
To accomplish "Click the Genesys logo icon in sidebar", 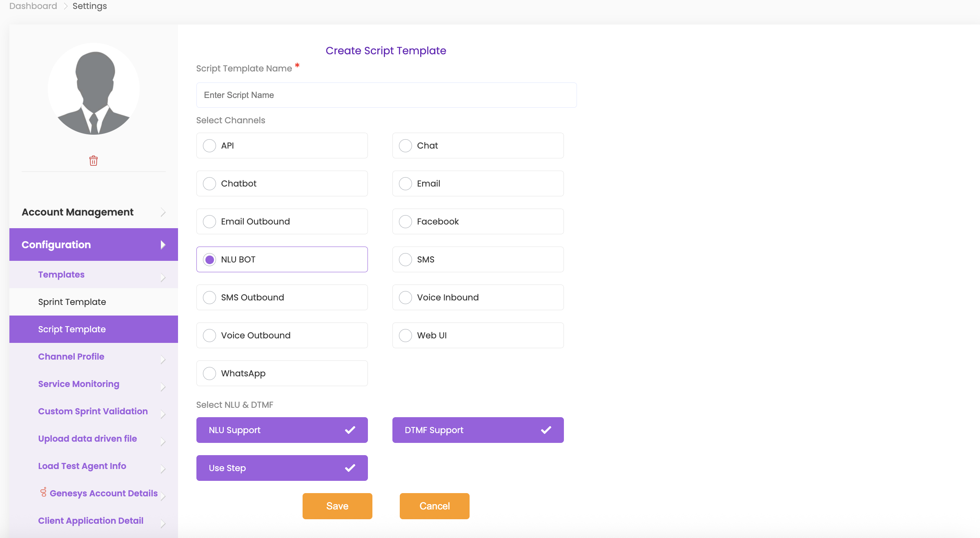I will coord(43,492).
